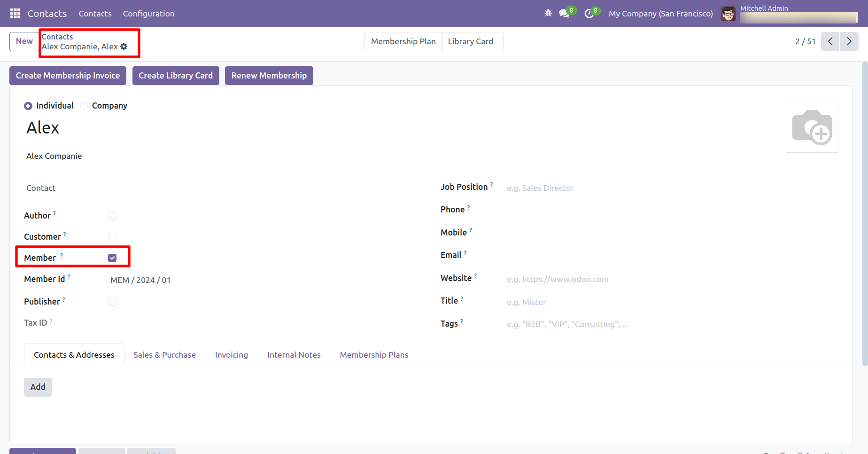Enable the Customer checkbox
The height and width of the screenshot is (454, 868).
(112, 237)
